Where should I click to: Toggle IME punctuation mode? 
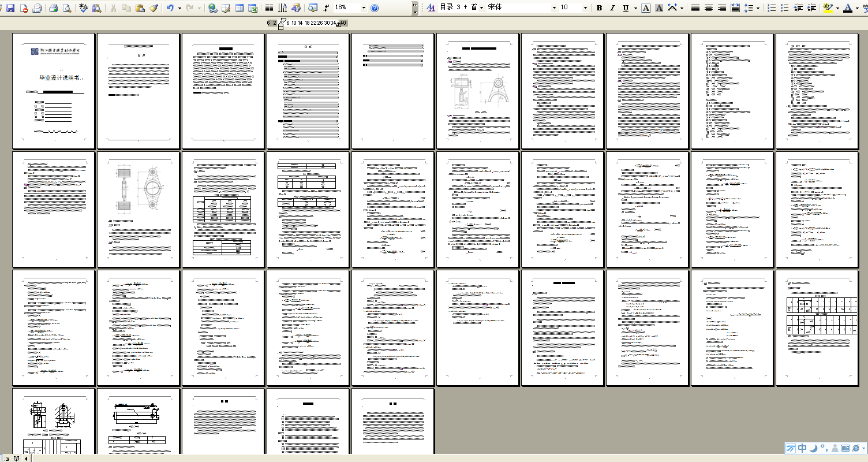(x=824, y=448)
